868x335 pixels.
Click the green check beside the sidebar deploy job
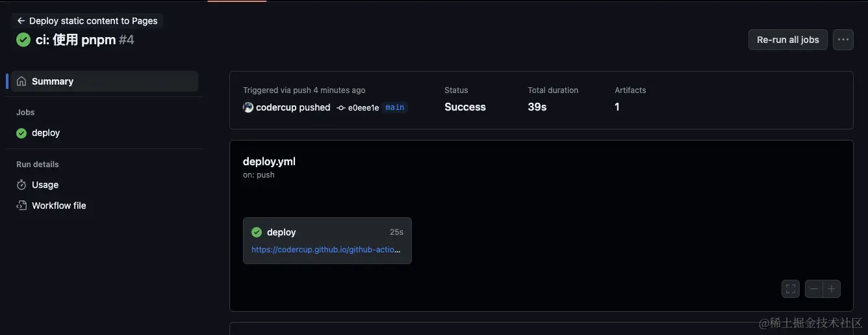point(21,133)
